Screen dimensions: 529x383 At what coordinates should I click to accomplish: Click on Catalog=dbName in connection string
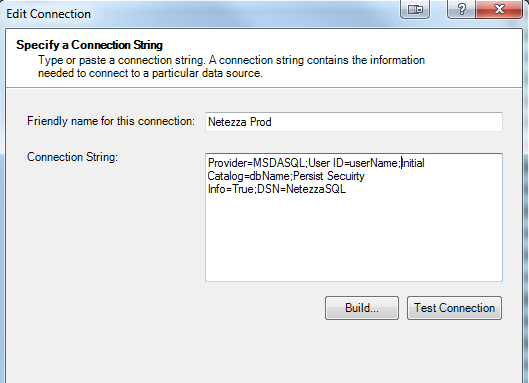[249, 176]
